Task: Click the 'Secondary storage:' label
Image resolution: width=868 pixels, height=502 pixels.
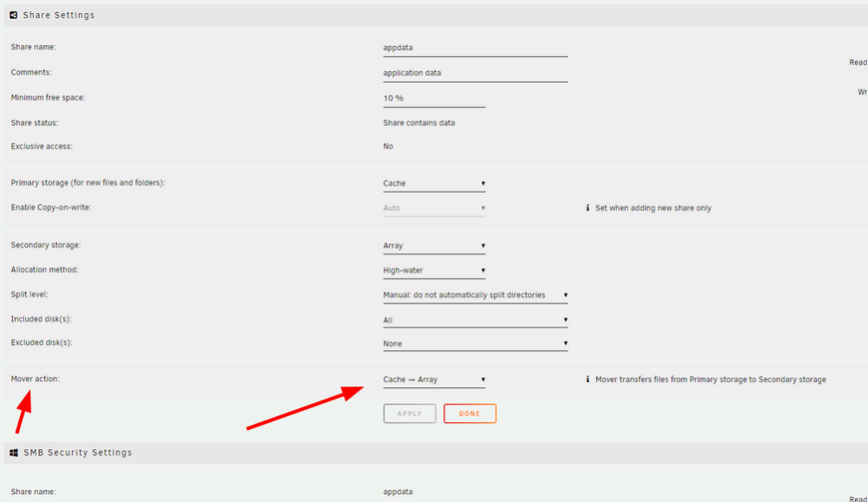Action: [x=45, y=245]
